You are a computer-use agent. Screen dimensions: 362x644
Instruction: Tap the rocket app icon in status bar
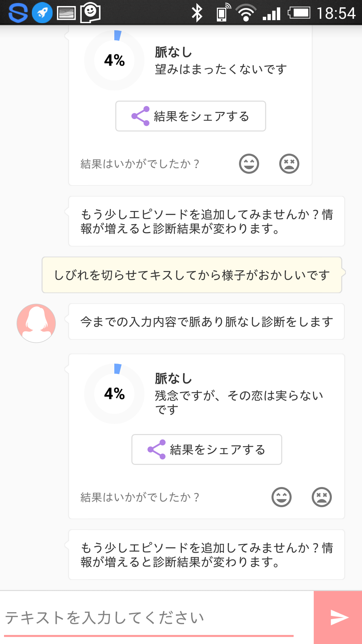(42, 13)
